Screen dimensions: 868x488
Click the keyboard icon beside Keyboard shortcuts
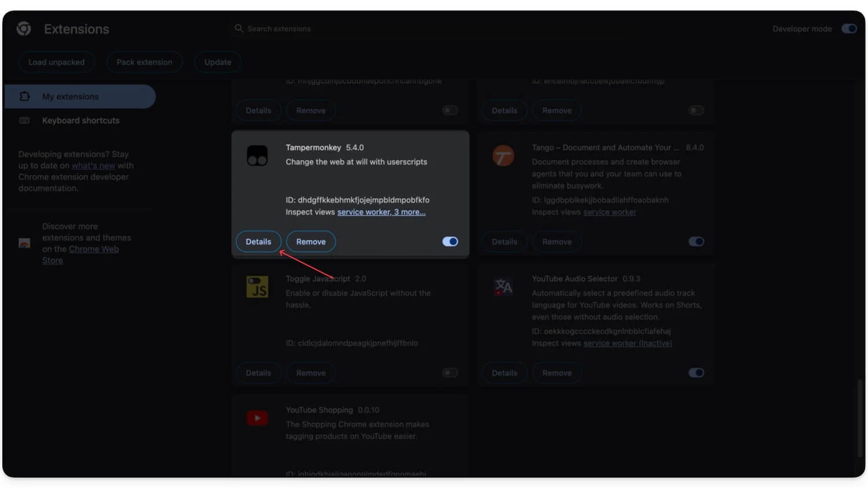click(x=25, y=120)
